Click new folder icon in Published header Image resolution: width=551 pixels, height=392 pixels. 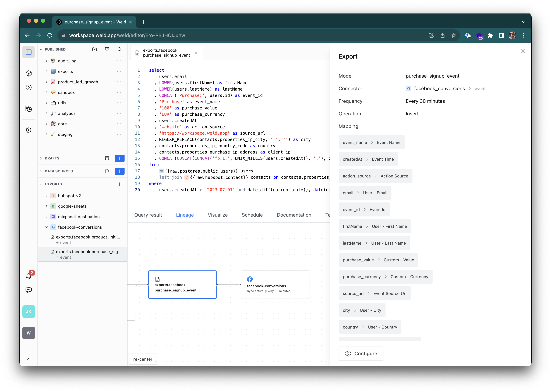pos(94,49)
